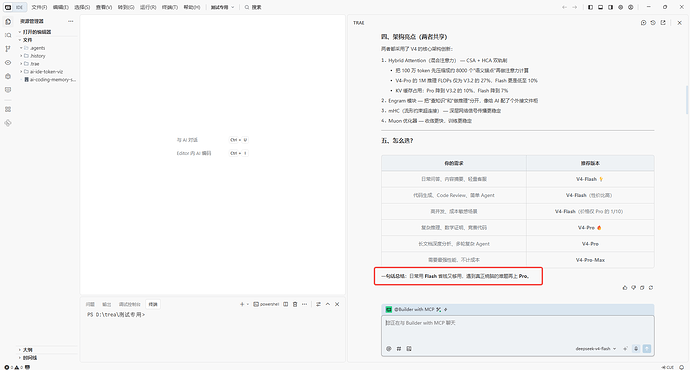The height and width of the screenshot is (370, 690).
Task: Navigate forward with the right arrow
Action: point(575,7)
